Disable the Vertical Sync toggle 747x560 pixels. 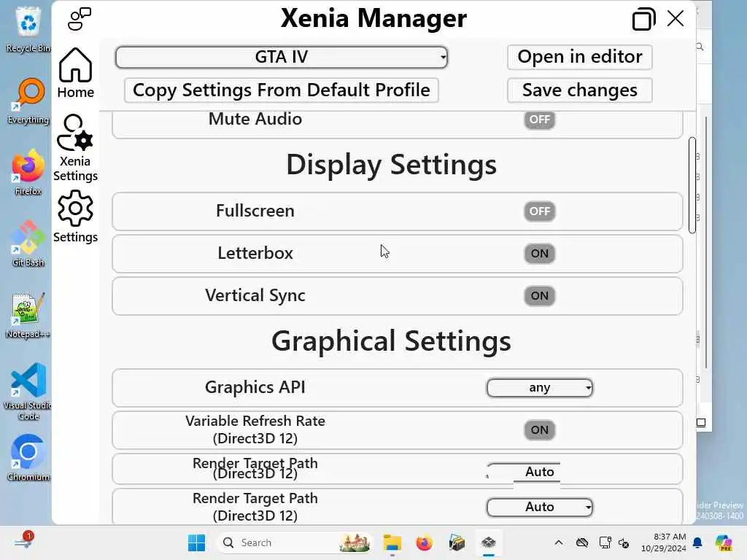(539, 296)
